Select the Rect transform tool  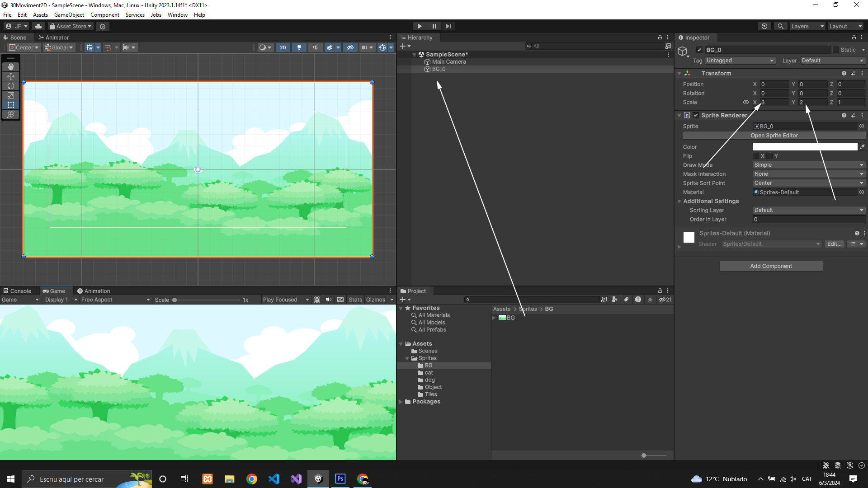point(11,105)
